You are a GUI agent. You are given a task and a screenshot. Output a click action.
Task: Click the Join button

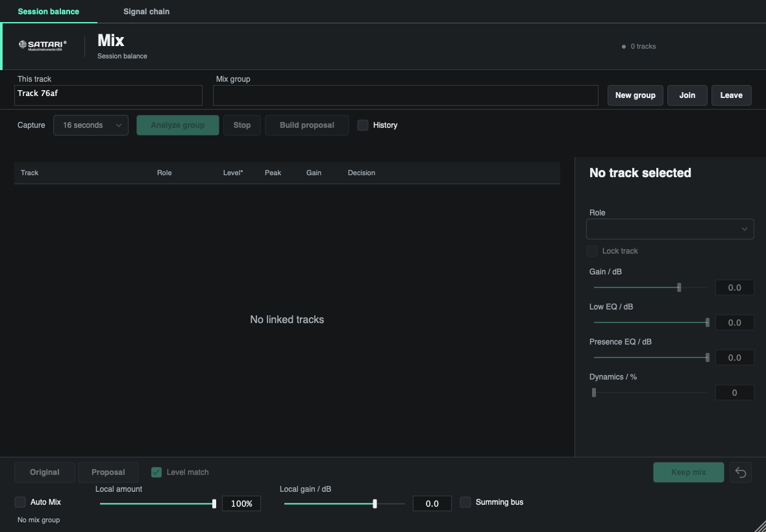(x=687, y=95)
